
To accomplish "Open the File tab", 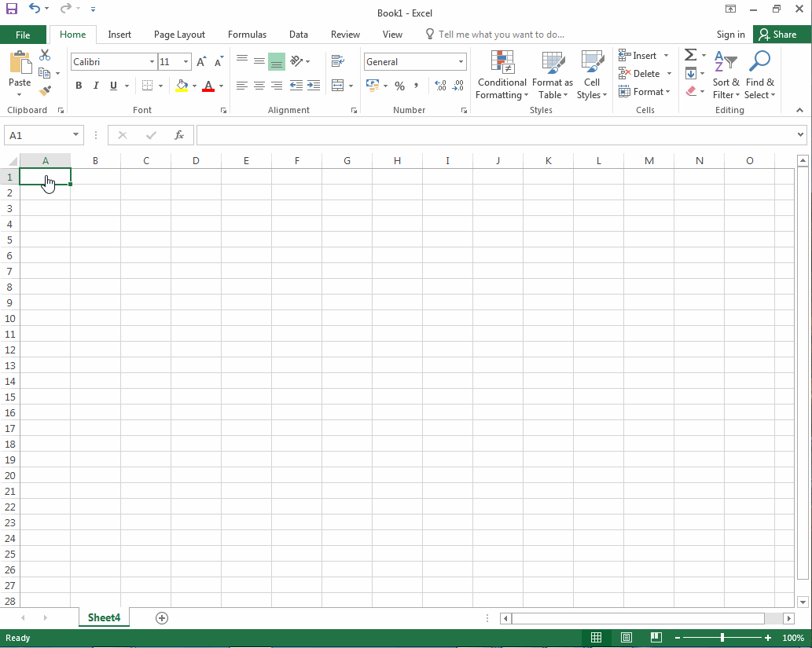I will point(23,35).
